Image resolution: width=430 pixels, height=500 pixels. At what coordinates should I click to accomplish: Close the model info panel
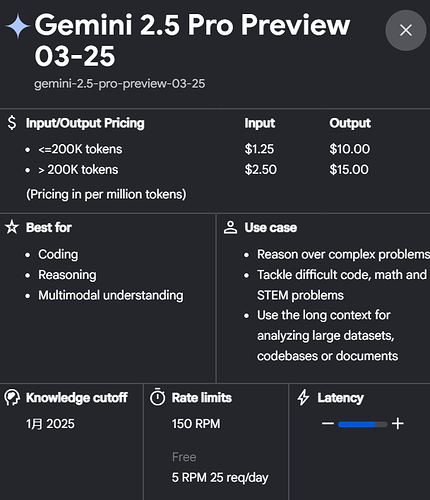[406, 30]
